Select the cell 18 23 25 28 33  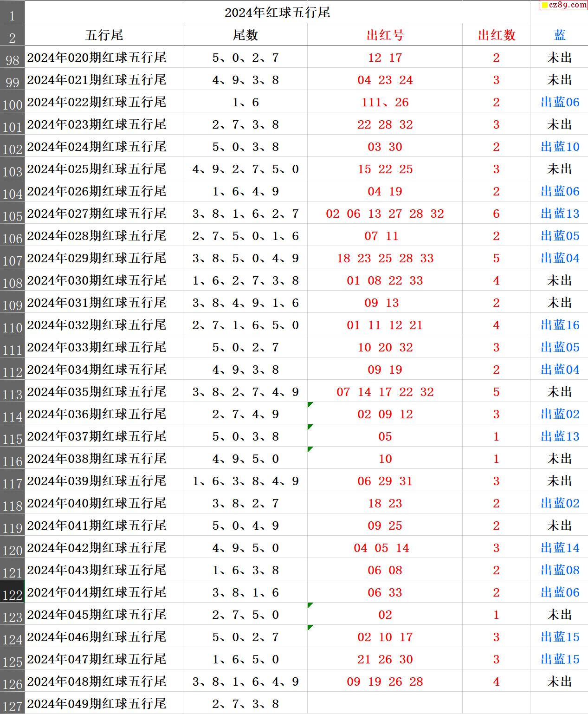(x=385, y=258)
